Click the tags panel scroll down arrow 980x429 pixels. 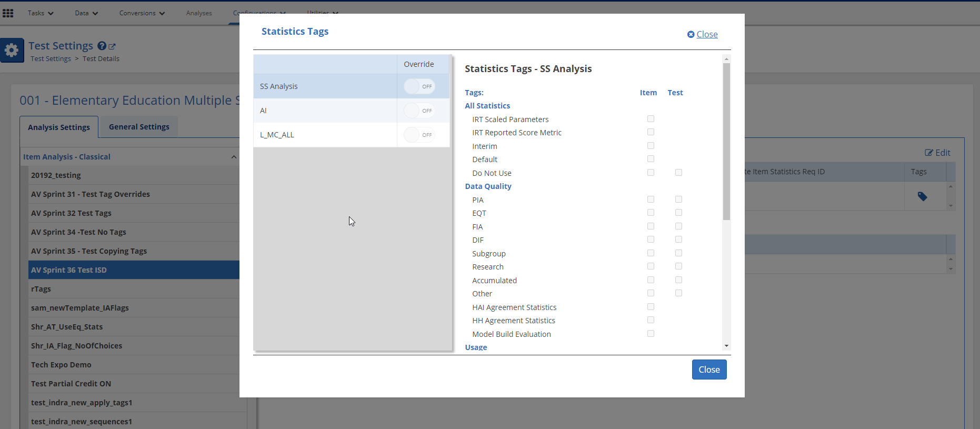726,346
